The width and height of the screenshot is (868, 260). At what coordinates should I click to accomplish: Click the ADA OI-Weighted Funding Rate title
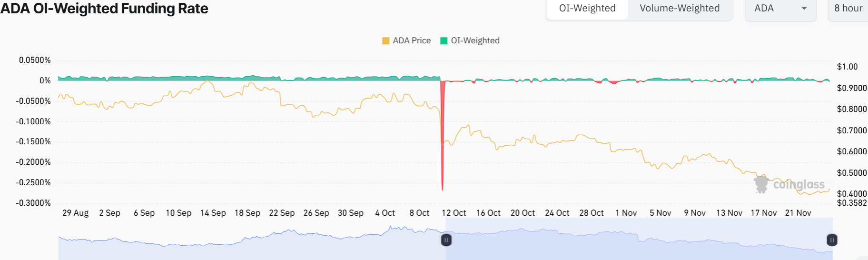click(104, 9)
